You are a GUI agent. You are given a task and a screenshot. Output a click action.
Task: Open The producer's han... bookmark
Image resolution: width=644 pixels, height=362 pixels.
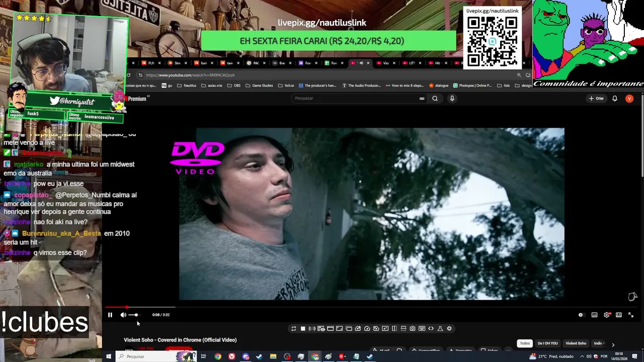[x=317, y=85]
